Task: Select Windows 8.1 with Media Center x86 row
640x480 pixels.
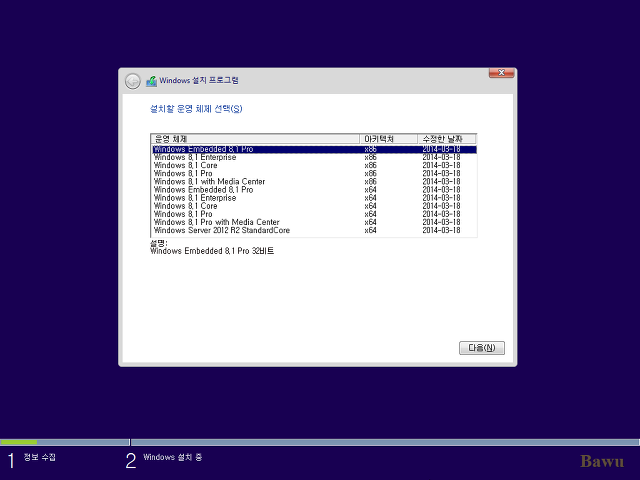Action: [x=314, y=182]
